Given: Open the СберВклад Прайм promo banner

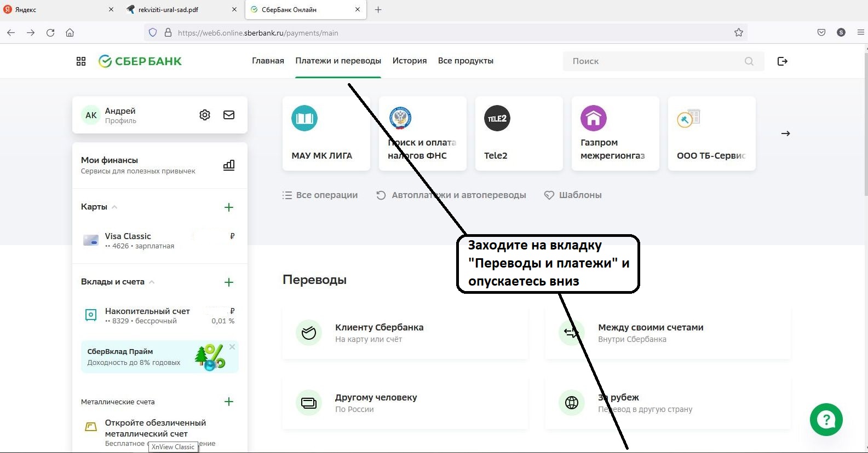Looking at the screenshot, I should pos(160,357).
